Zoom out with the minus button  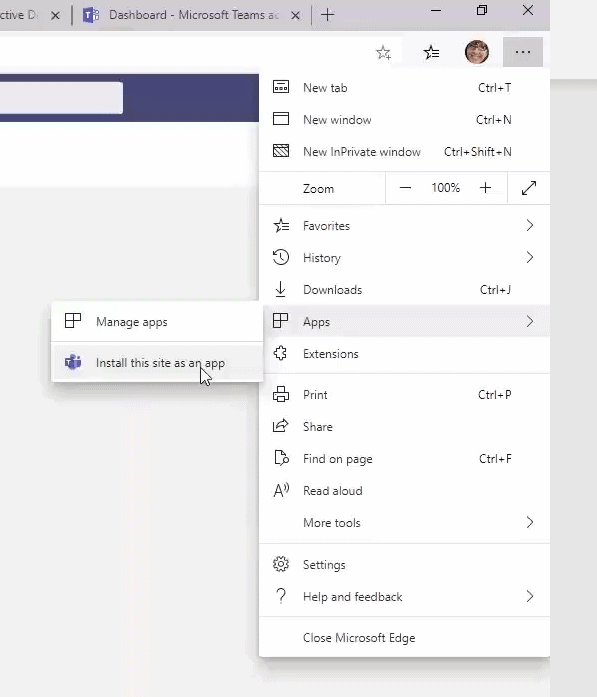pos(405,188)
